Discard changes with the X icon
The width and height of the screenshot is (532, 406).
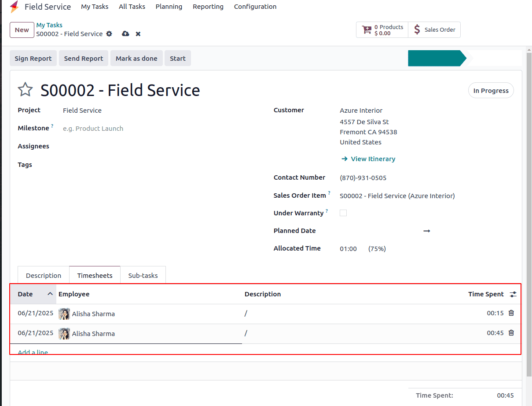138,34
